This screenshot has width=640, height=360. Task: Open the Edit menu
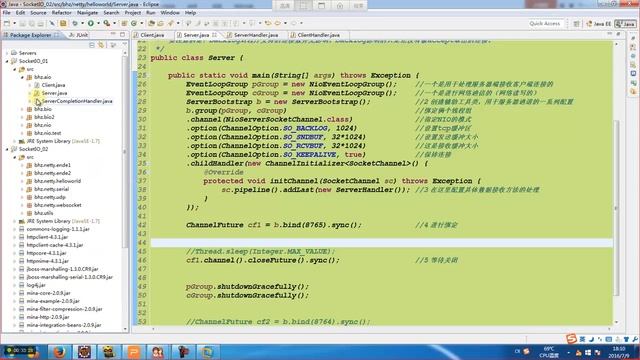click(x=20, y=13)
